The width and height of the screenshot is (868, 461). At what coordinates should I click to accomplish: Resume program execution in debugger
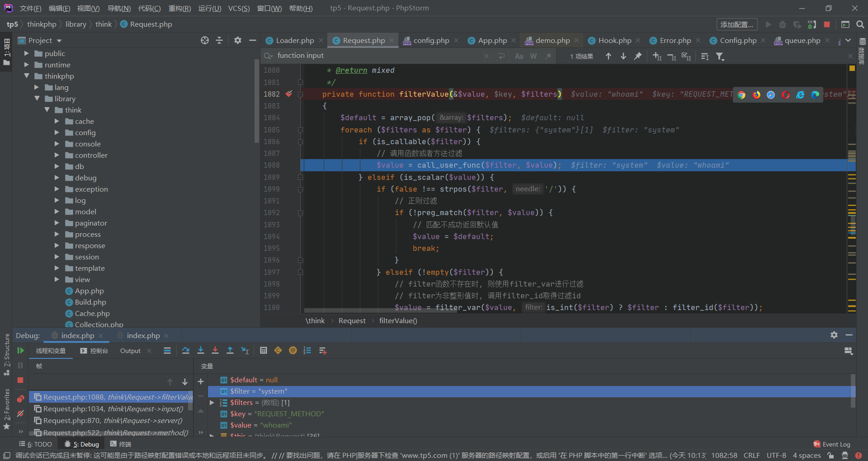[x=20, y=350]
